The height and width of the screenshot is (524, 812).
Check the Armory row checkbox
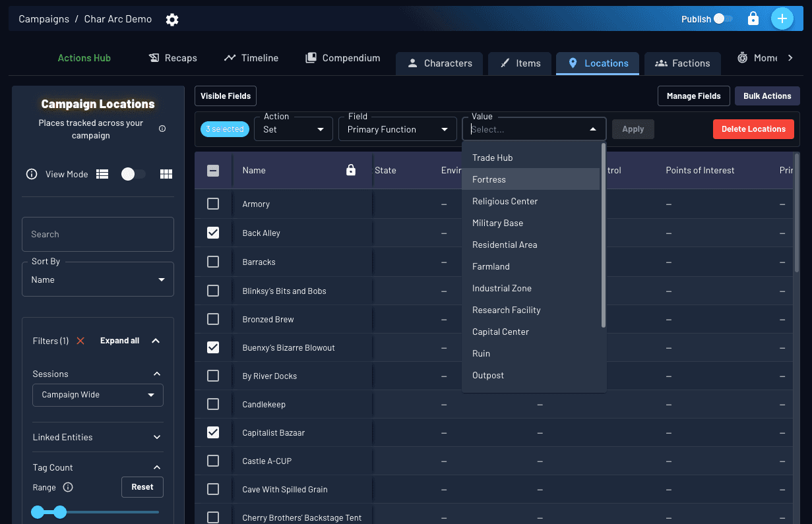(213, 204)
